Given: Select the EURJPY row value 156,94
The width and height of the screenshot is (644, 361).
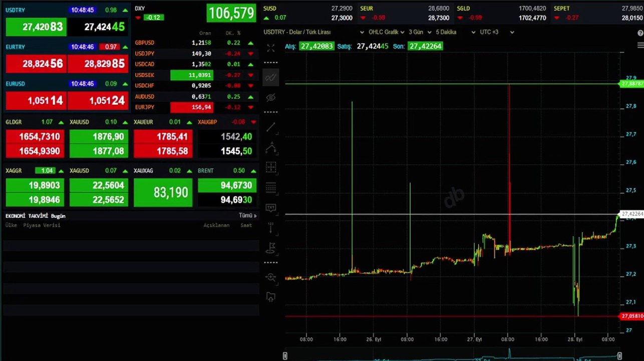Looking at the screenshot, I should tap(192, 107).
